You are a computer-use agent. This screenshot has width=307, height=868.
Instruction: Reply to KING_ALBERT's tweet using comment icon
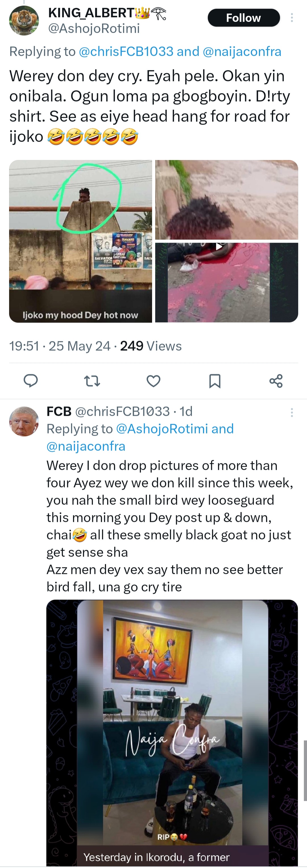pos(31,381)
